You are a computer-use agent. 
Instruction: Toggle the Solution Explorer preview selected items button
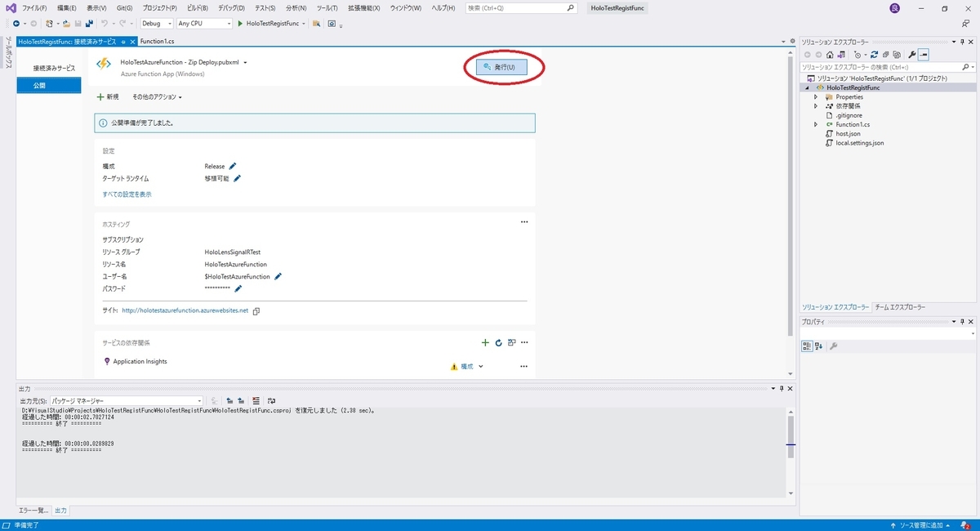click(924, 54)
